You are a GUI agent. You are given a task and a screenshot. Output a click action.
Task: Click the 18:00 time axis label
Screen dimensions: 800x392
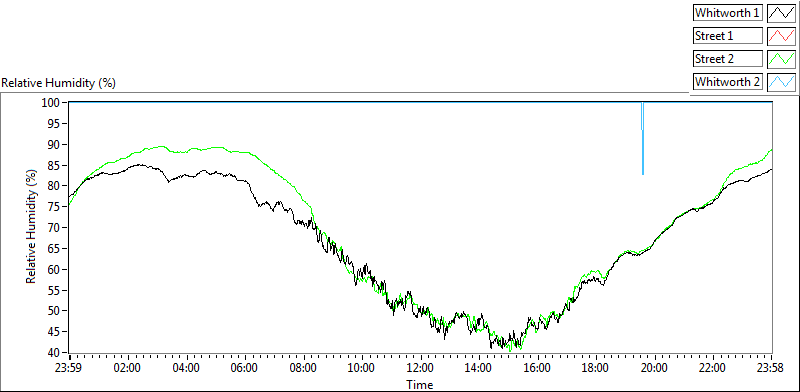[596, 368]
